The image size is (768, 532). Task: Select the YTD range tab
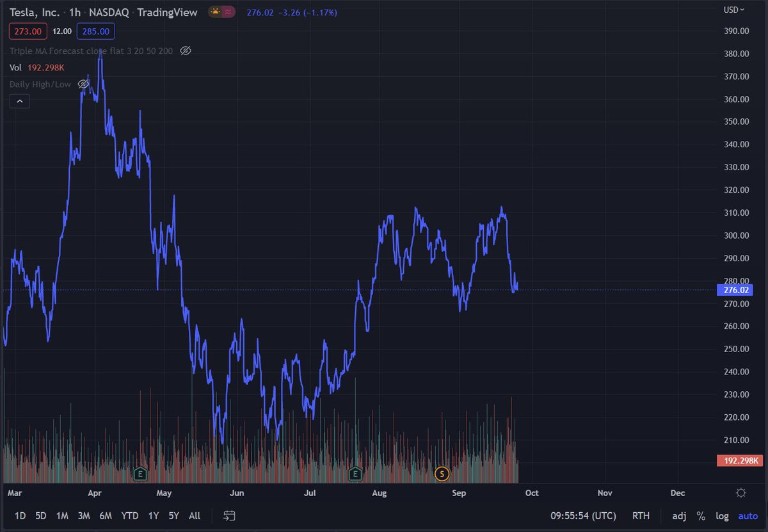pos(130,516)
